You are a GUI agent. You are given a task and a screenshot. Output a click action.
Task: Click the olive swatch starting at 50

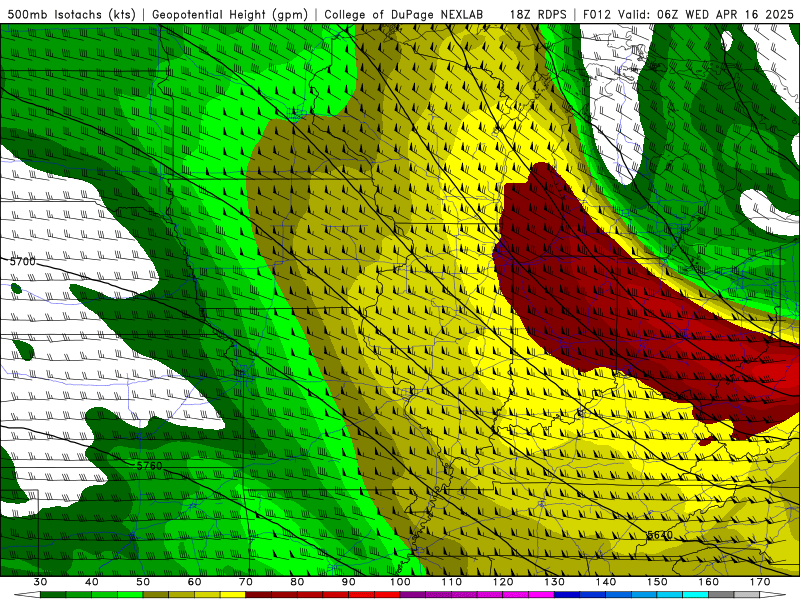[156, 595]
